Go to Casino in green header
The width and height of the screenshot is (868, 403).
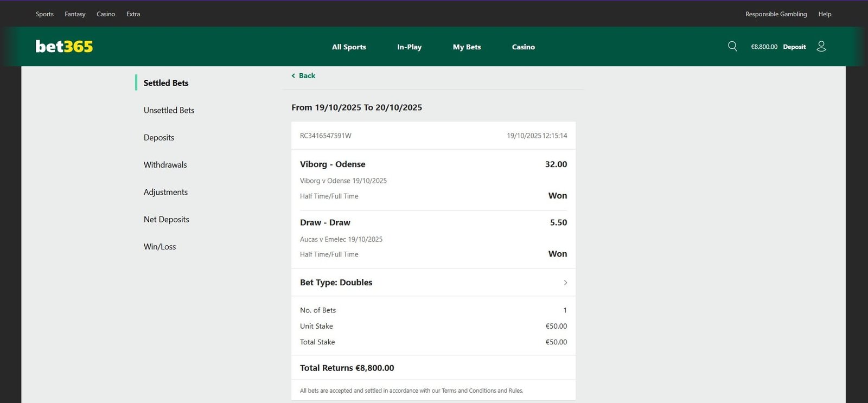(523, 47)
